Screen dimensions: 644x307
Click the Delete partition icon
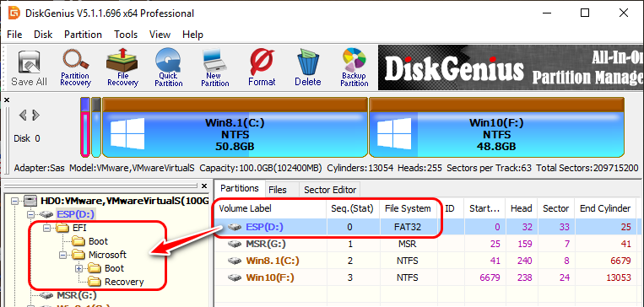(308, 68)
